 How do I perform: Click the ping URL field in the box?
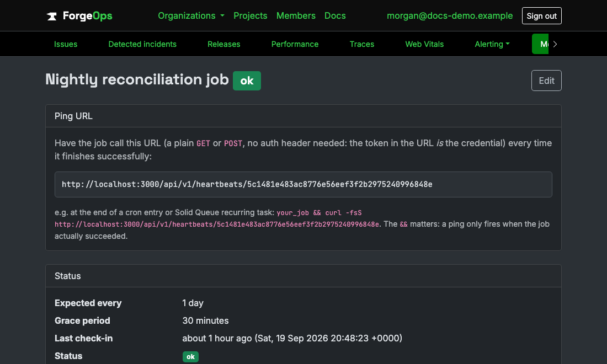[303, 185]
